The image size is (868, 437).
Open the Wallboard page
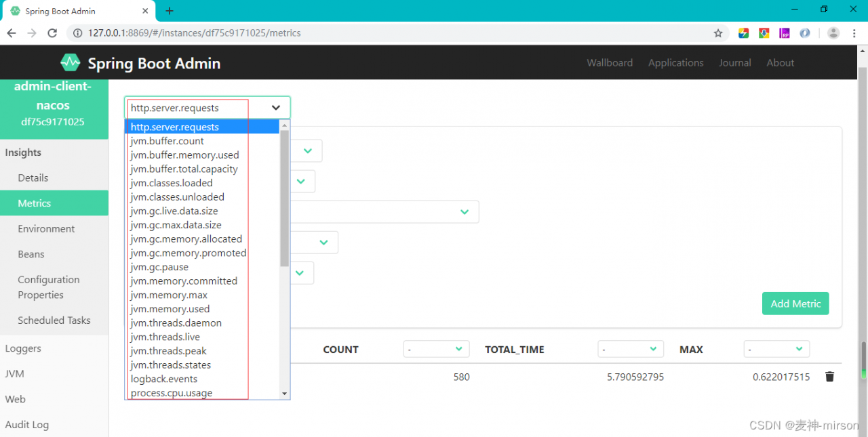610,63
